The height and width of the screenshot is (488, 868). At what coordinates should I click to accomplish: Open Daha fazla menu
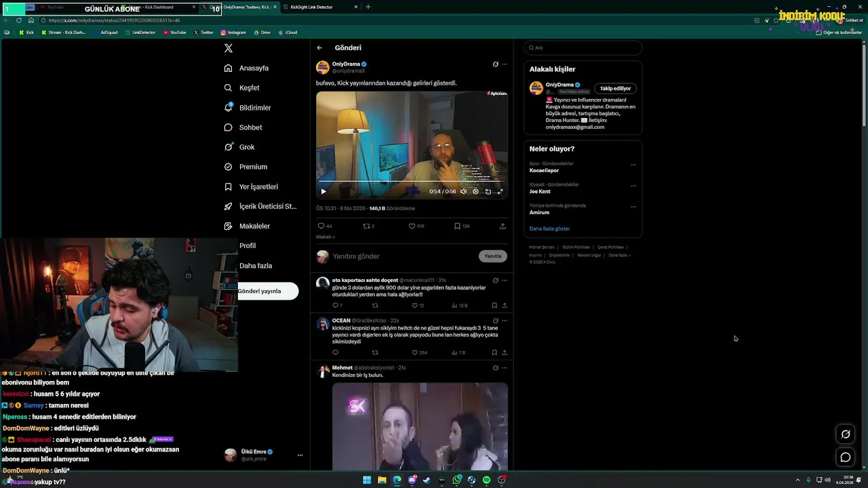[255, 266]
